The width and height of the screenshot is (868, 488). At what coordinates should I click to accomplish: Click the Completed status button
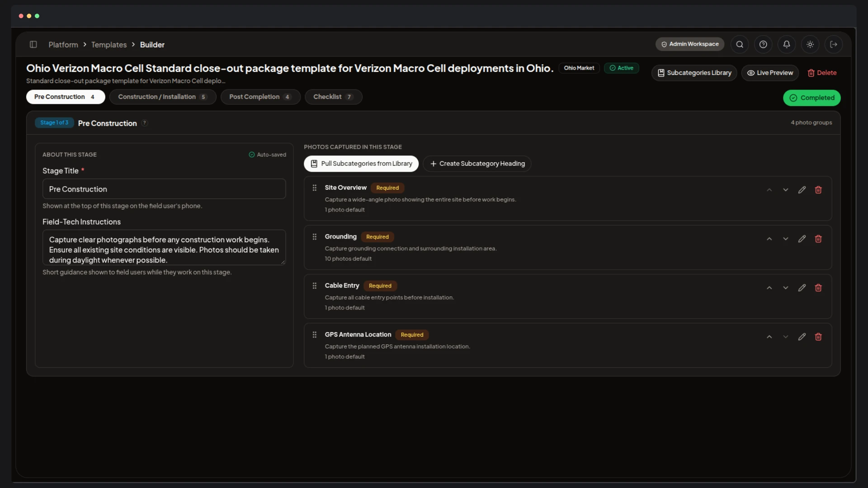(x=812, y=98)
